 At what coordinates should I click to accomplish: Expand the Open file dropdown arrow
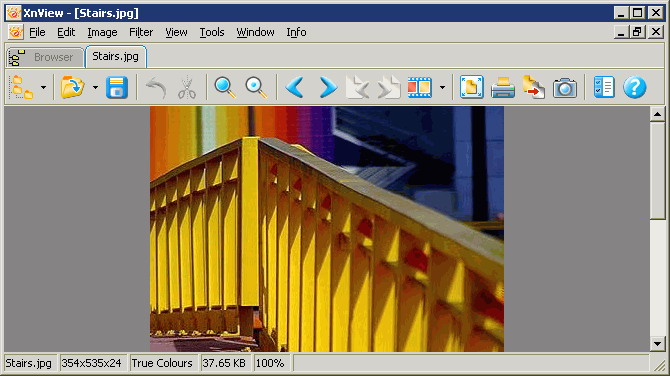tap(95, 88)
